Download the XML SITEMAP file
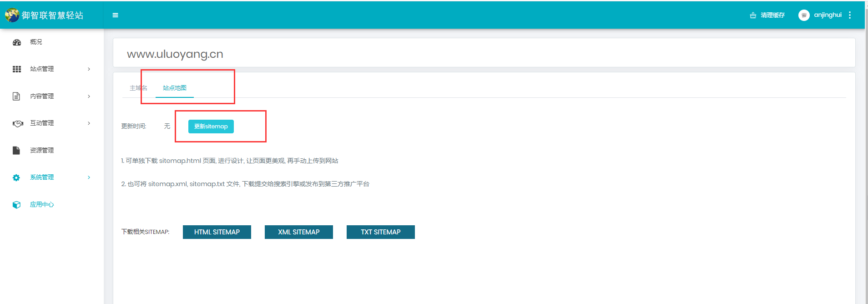 tap(299, 232)
